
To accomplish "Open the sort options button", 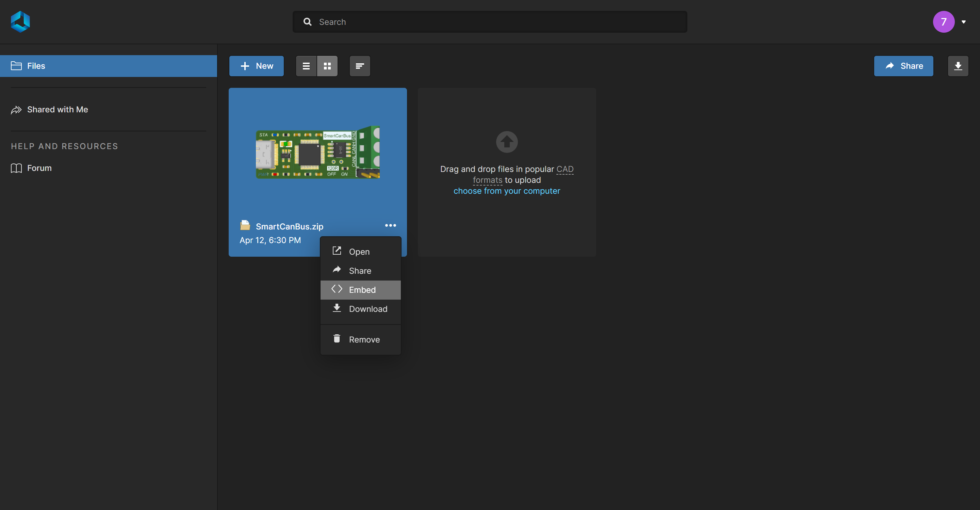I will coord(360,66).
